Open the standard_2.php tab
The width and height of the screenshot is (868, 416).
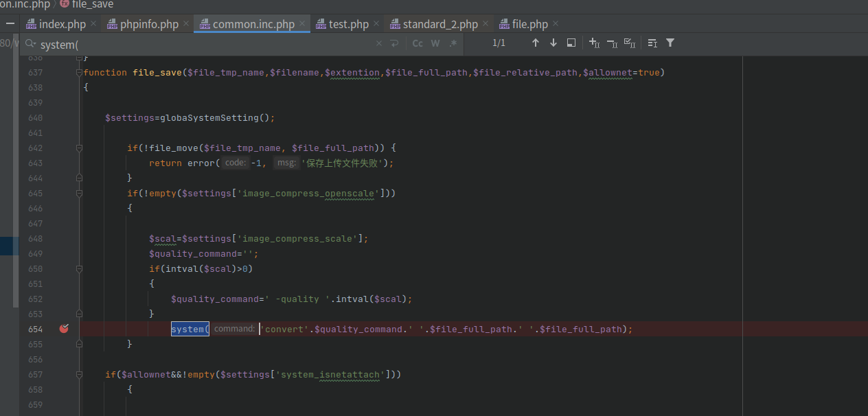[440, 24]
